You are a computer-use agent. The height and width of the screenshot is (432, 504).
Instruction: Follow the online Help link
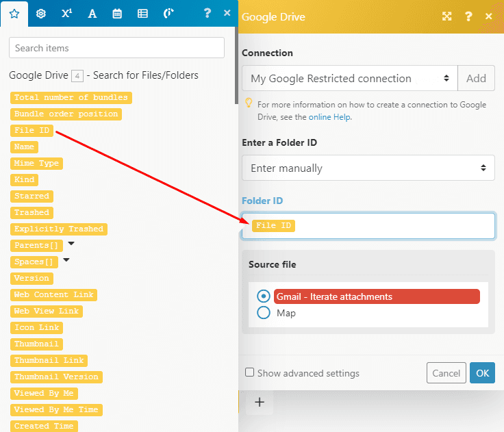pos(329,117)
